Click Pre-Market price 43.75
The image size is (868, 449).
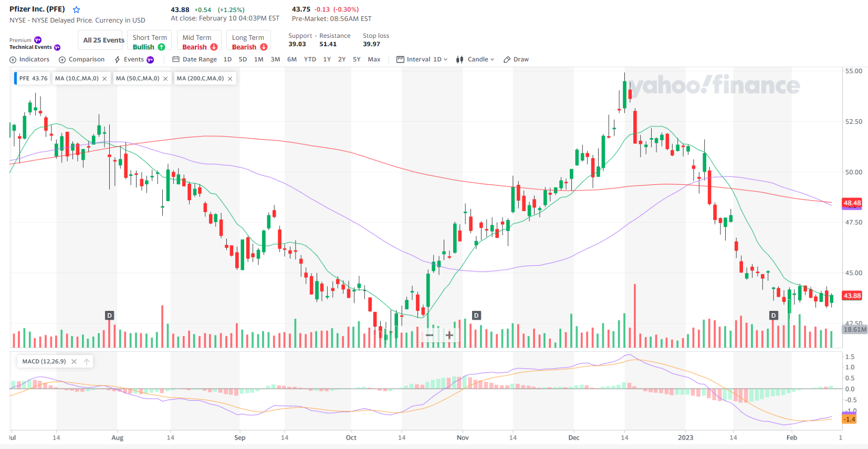point(301,9)
